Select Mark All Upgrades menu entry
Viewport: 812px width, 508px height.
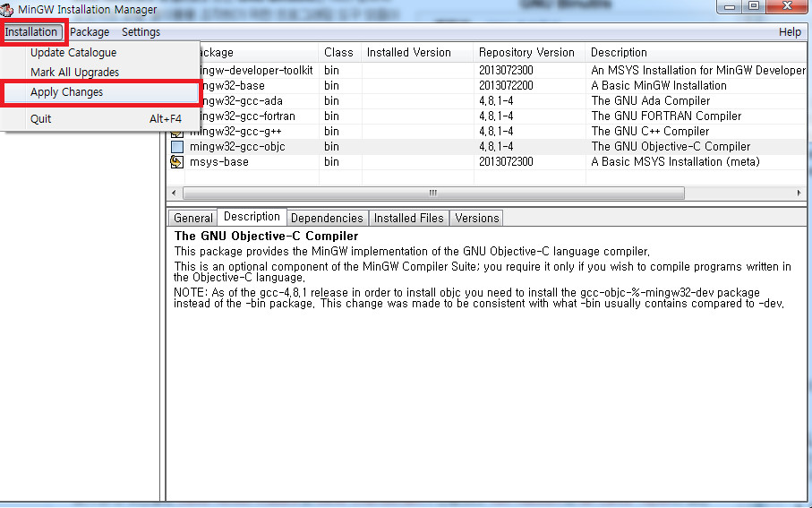click(74, 73)
